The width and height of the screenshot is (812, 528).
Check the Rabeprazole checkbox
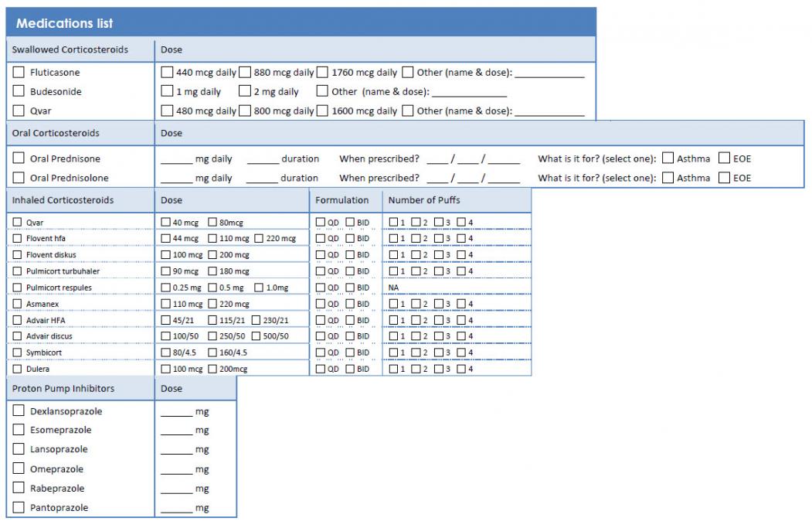pos(19,488)
